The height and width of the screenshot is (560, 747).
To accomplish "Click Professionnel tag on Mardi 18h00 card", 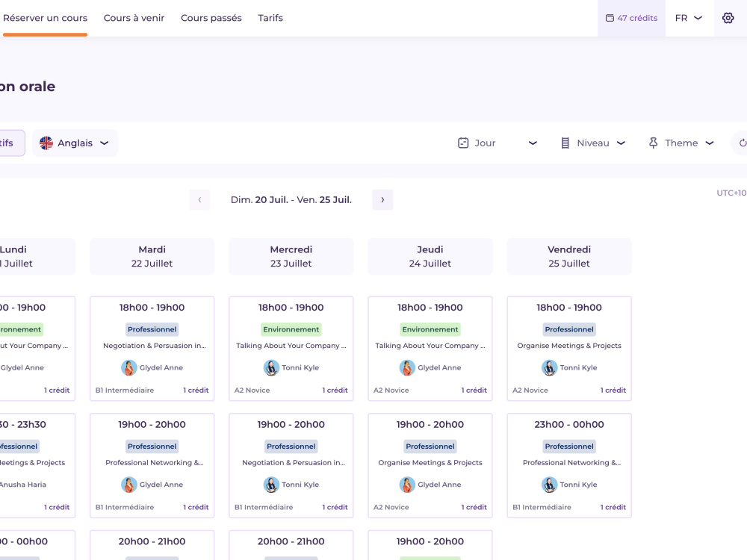I will coord(152,329).
